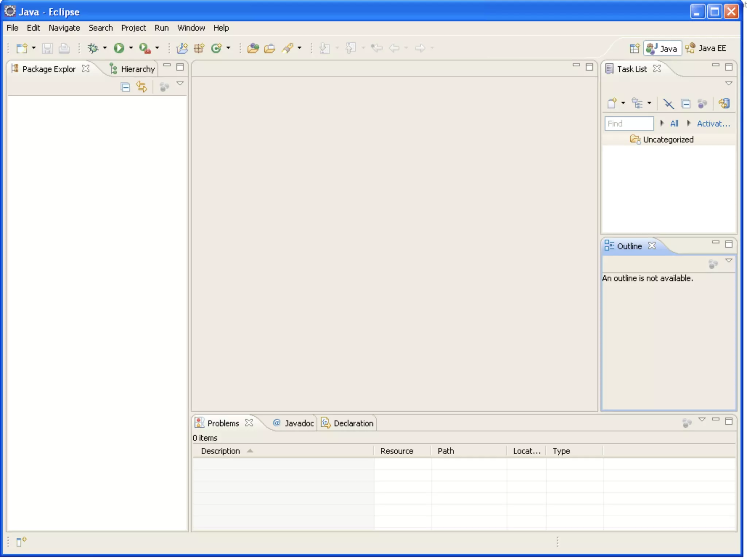The height and width of the screenshot is (560, 747).
Task: Click the Find field in Task List
Action: (629, 124)
